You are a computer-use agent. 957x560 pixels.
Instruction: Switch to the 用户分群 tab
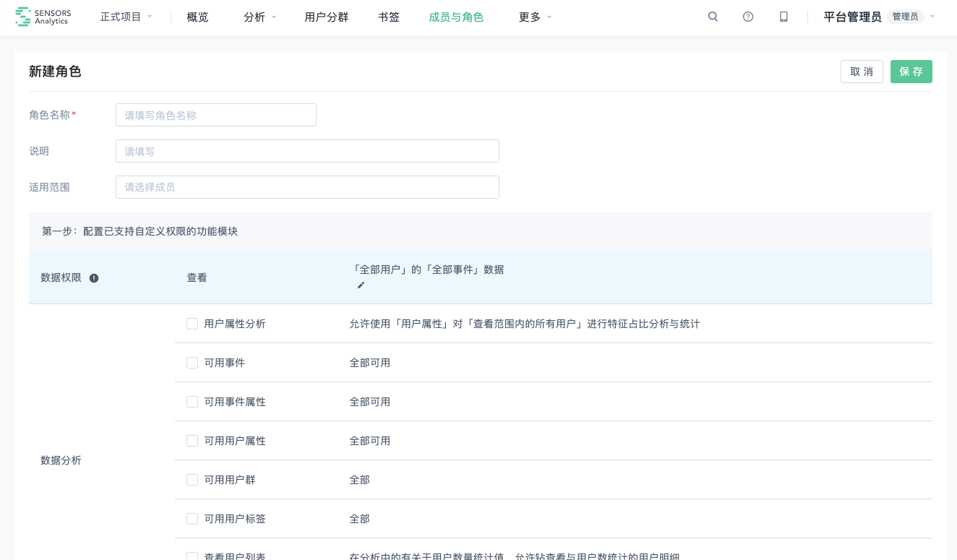327,17
